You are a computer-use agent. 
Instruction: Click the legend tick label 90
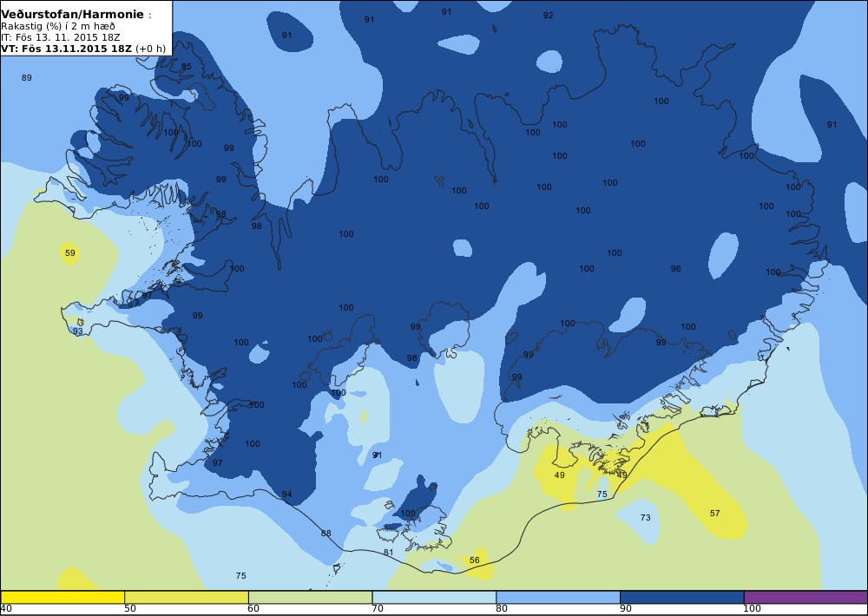(626, 609)
